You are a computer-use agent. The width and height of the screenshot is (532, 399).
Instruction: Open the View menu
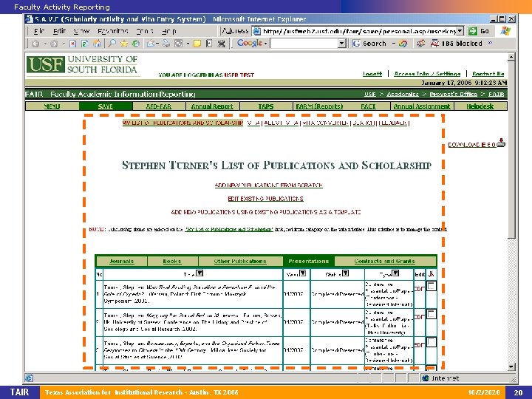tap(81, 31)
